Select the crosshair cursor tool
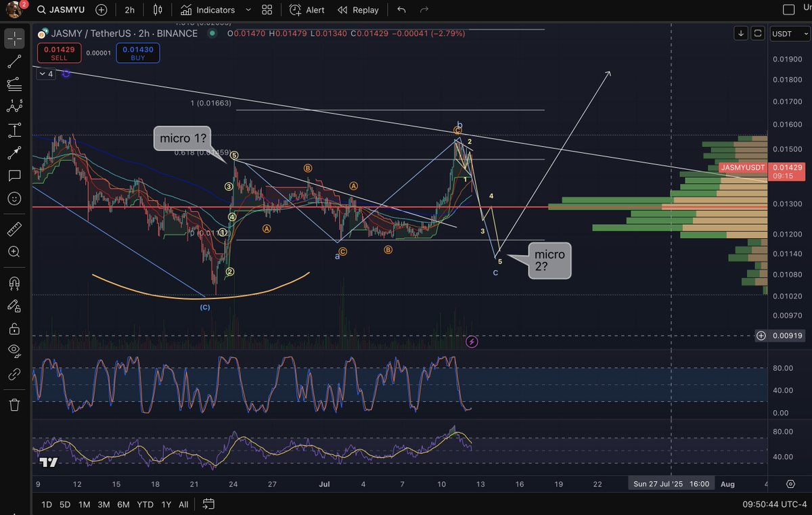 point(14,39)
